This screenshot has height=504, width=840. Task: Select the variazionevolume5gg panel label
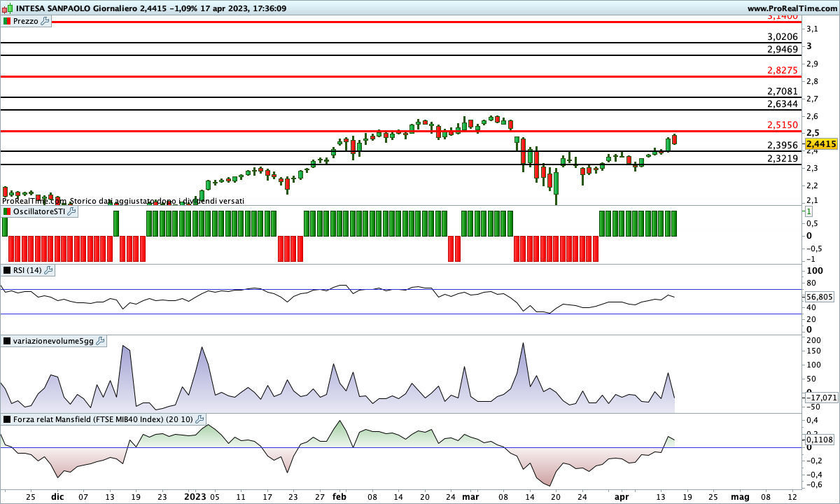click(53, 341)
